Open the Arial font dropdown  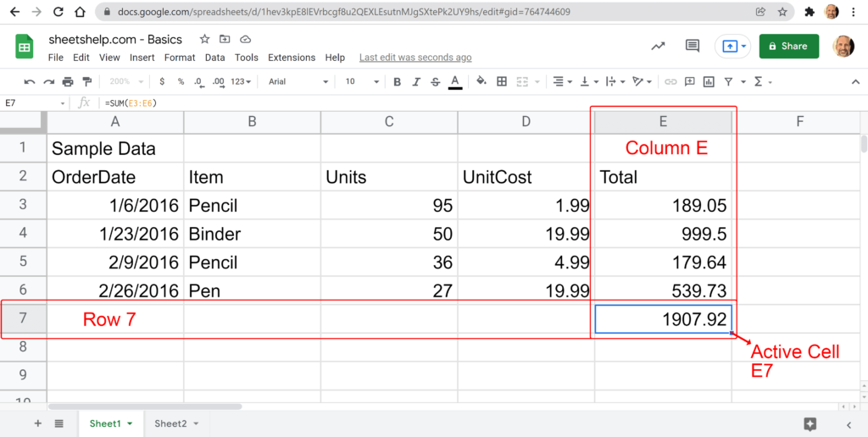click(x=298, y=82)
